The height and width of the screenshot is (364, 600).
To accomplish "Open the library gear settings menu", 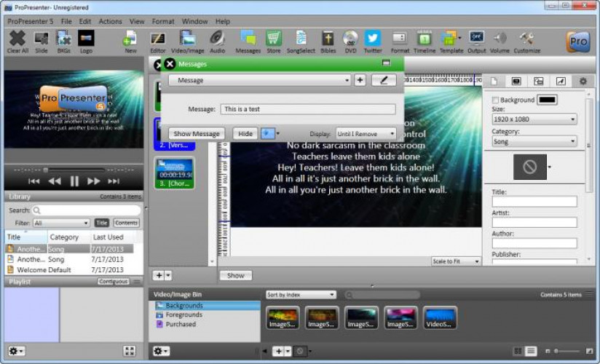I will coord(17,351).
